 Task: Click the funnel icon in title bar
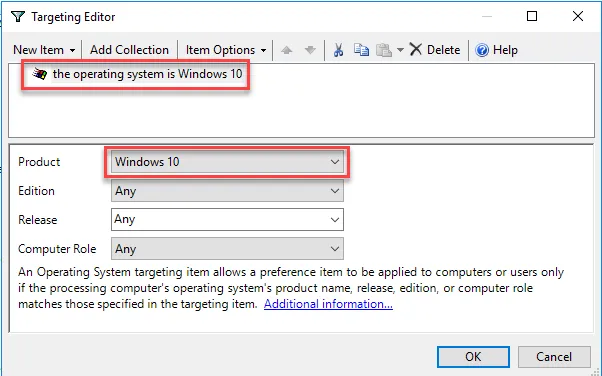(18, 17)
